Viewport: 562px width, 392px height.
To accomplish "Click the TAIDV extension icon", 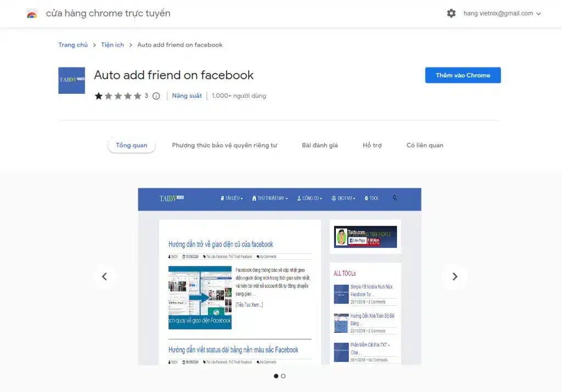I will click(x=71, y=81).
